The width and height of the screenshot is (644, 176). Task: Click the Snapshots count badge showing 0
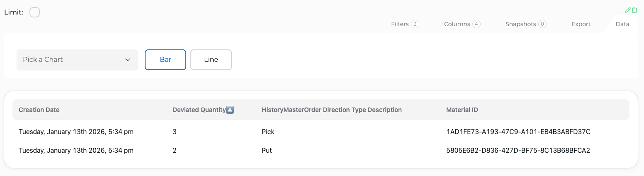542,24
